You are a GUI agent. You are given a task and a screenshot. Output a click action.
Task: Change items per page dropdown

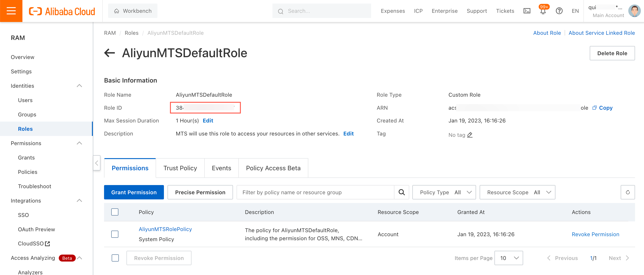coord(509,258)
